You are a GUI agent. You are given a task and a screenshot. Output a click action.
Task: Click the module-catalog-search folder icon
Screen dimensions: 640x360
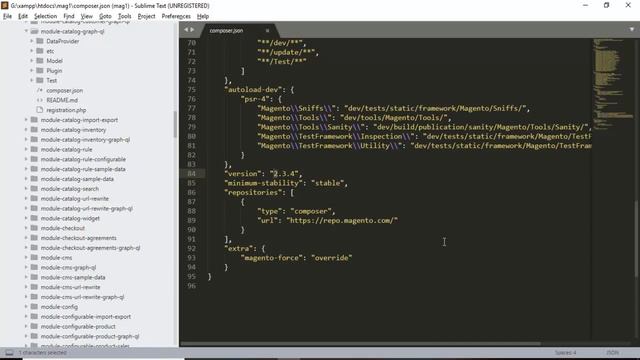tap(34, 189)
